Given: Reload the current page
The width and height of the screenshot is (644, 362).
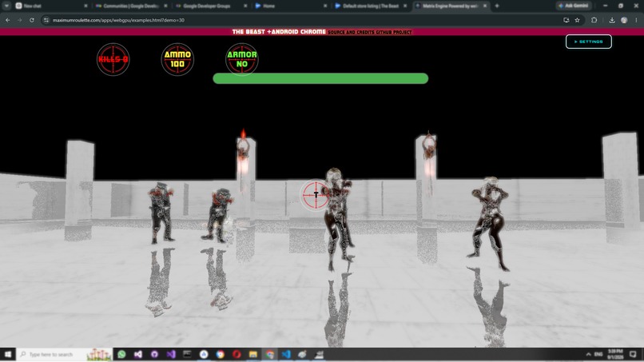Looking at the screenshot, I should pos(32,20).
